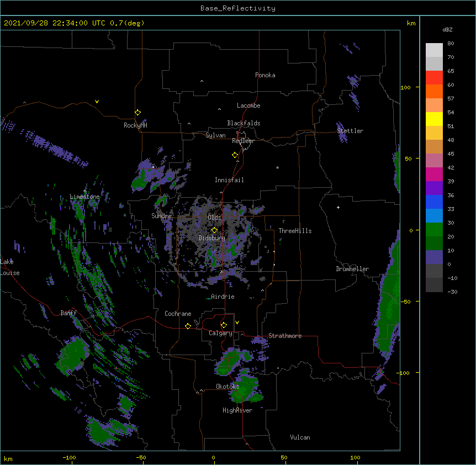Select the yellow swatch between 54 and 51 dBZ
Viewport: 476px width, 465px height.
click(x=434, y=119)
